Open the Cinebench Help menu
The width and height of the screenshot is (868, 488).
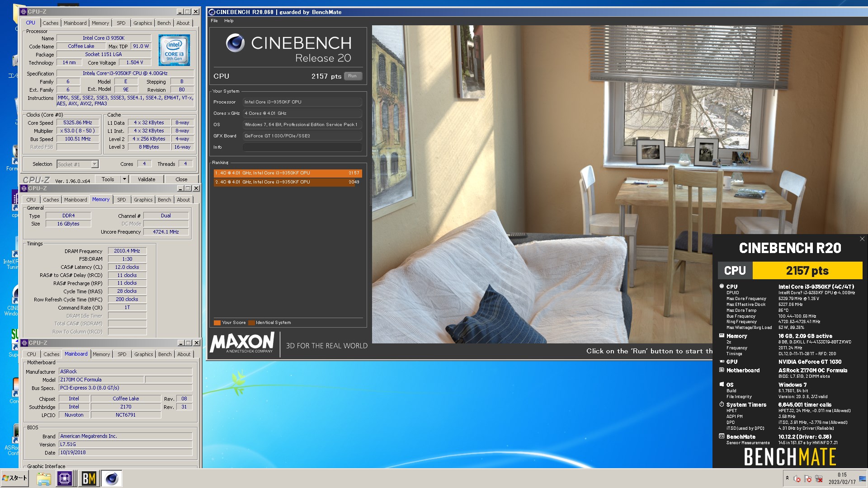pos(229,21)
